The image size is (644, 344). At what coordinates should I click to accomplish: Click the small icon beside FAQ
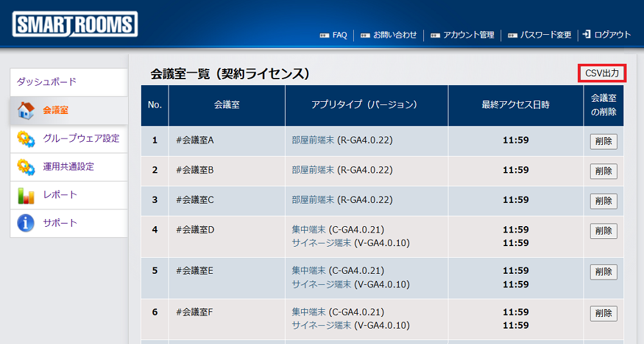point(324,35)
